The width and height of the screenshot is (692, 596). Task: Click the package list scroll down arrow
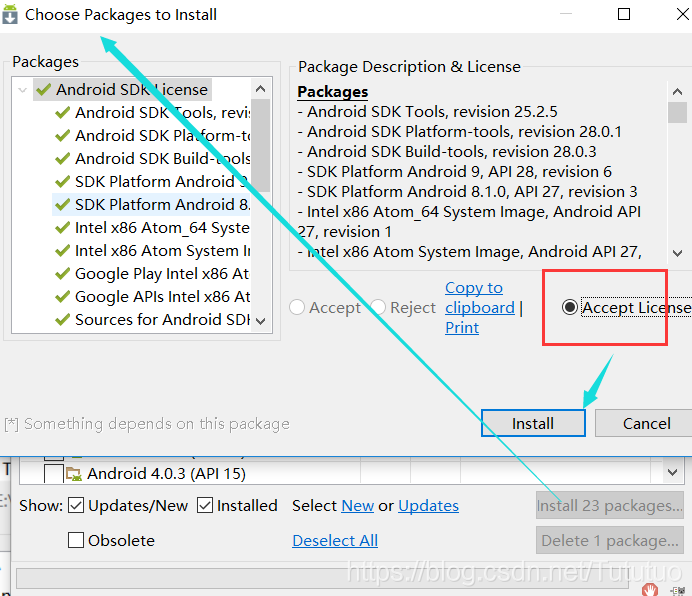(x=260, y=321)
